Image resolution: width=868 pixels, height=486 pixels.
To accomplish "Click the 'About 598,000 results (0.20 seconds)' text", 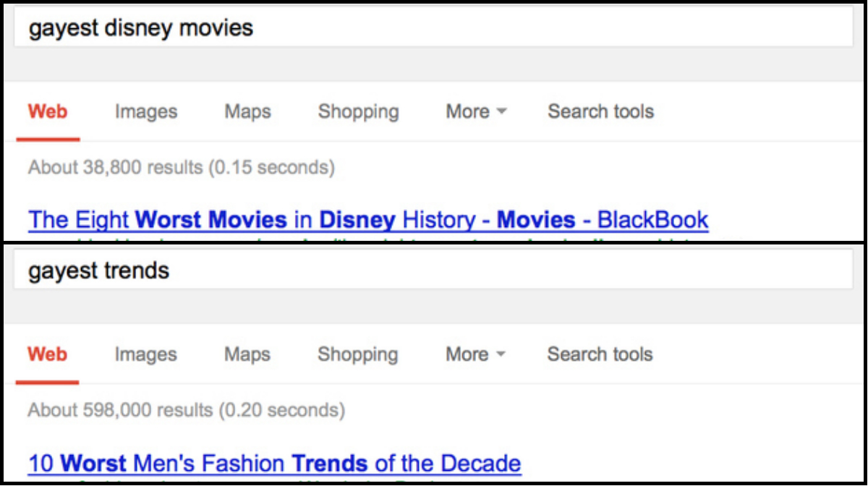I will click(187, 411).
